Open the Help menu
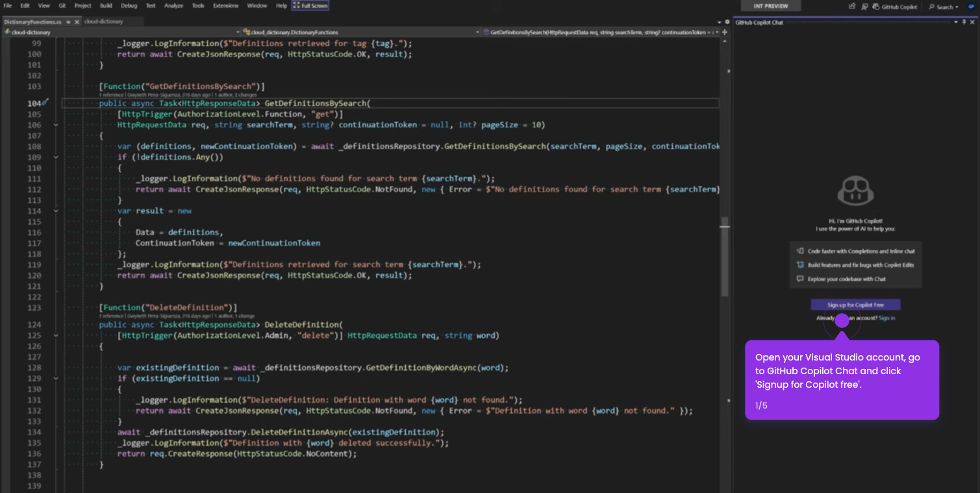 281,6
